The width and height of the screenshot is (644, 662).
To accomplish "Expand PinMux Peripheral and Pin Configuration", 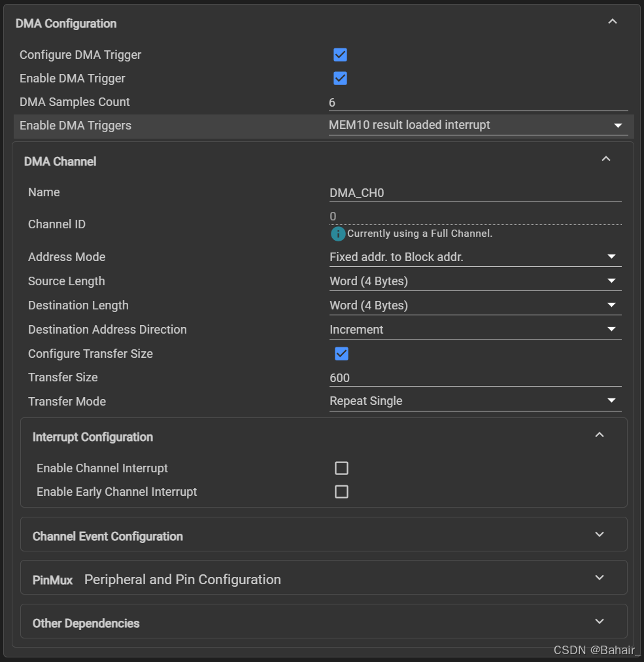I will (x=600, y=578).
